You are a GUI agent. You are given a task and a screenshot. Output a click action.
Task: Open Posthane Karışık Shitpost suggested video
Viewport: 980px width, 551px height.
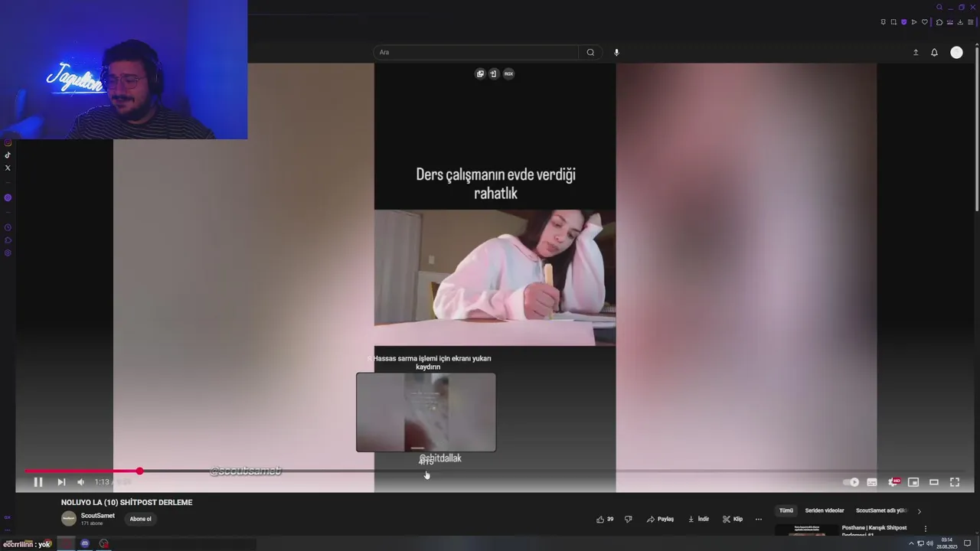coord(874,530)
